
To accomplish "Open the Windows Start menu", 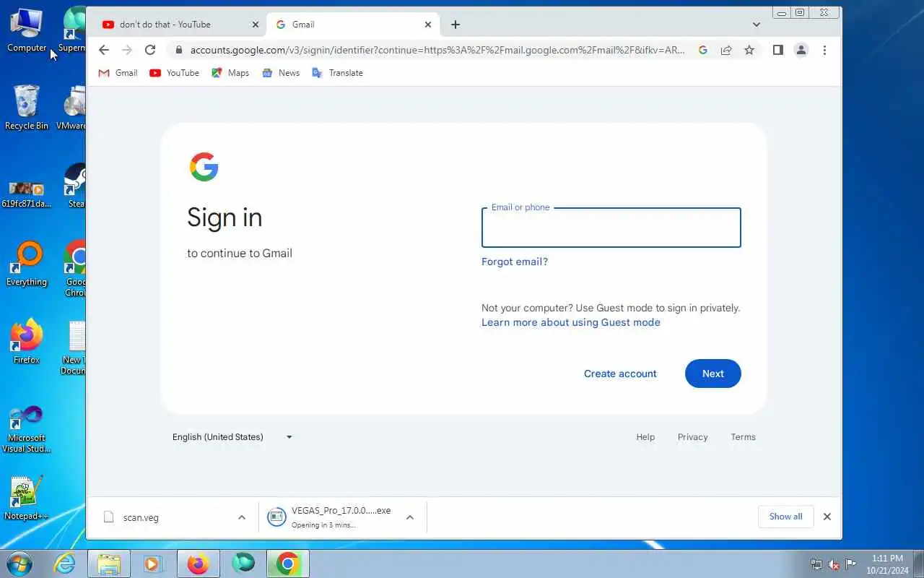I will pos(19,564).
